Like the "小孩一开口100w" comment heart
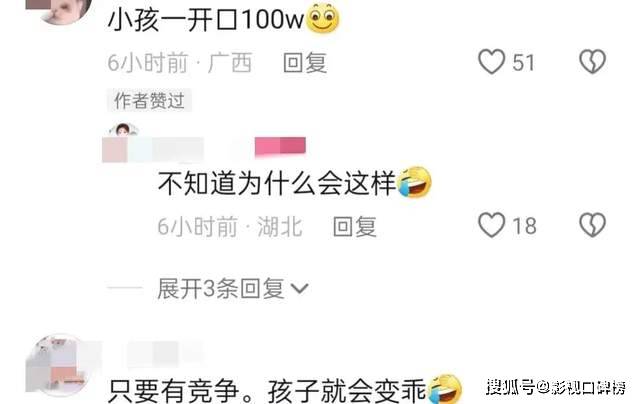Screen dimensions: 640x404 click(x=491, y=62)
